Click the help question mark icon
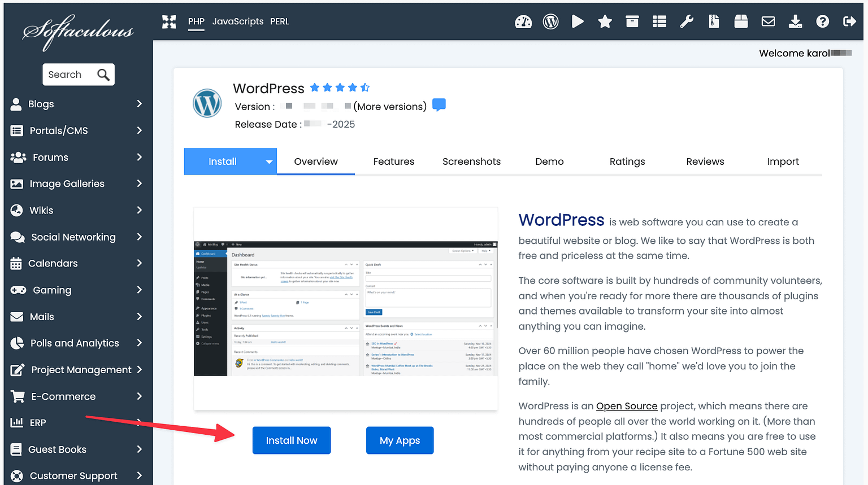Screen dimensions: 868x485 click(822, 21)
